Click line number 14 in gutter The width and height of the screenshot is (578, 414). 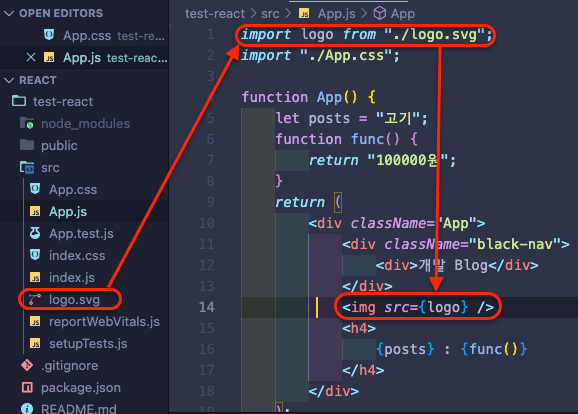(206, 307)
